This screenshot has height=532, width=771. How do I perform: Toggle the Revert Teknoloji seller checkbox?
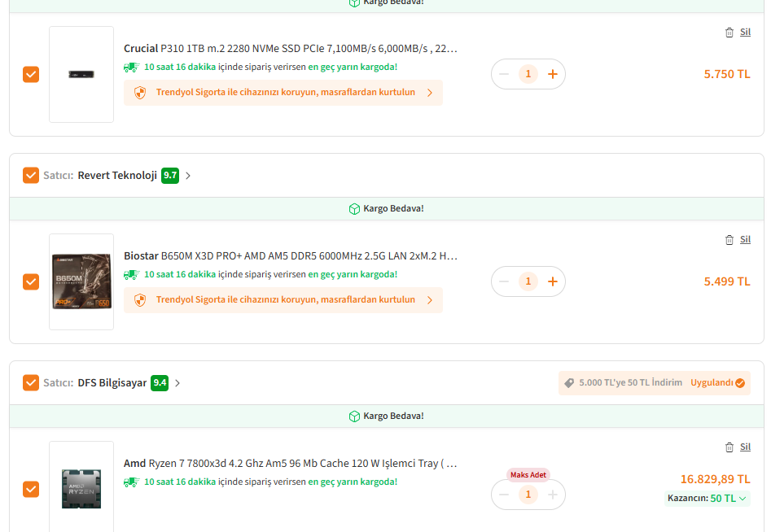pyautogui.click(x=31, y=176)
